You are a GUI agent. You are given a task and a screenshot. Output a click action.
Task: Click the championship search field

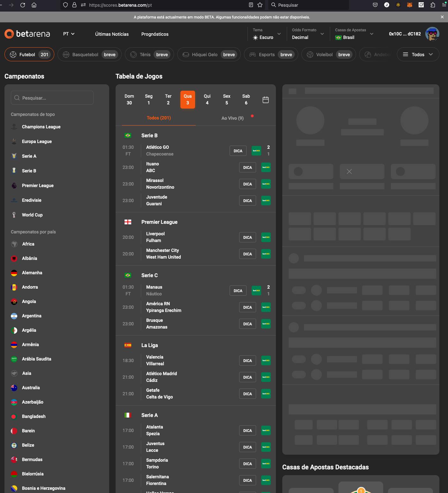52,98
